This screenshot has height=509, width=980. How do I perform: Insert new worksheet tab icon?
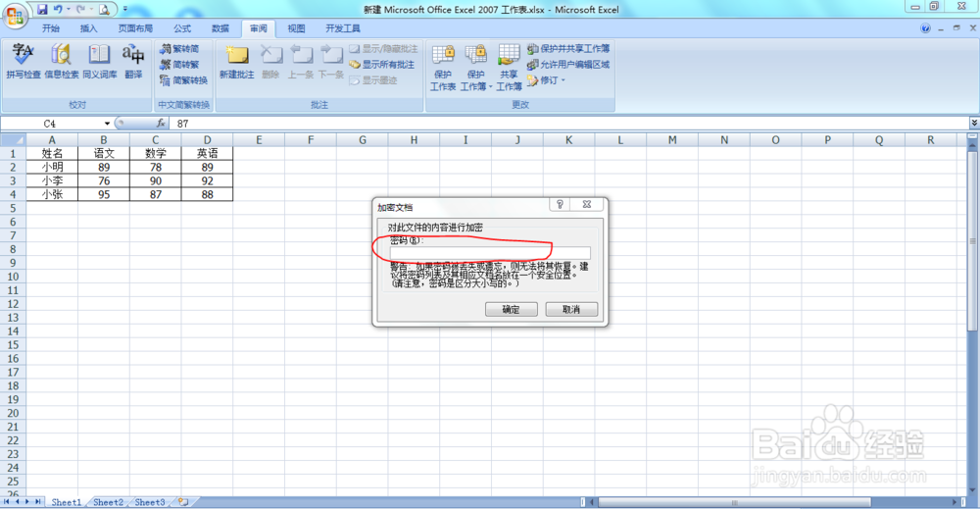[x=184, y=502]
